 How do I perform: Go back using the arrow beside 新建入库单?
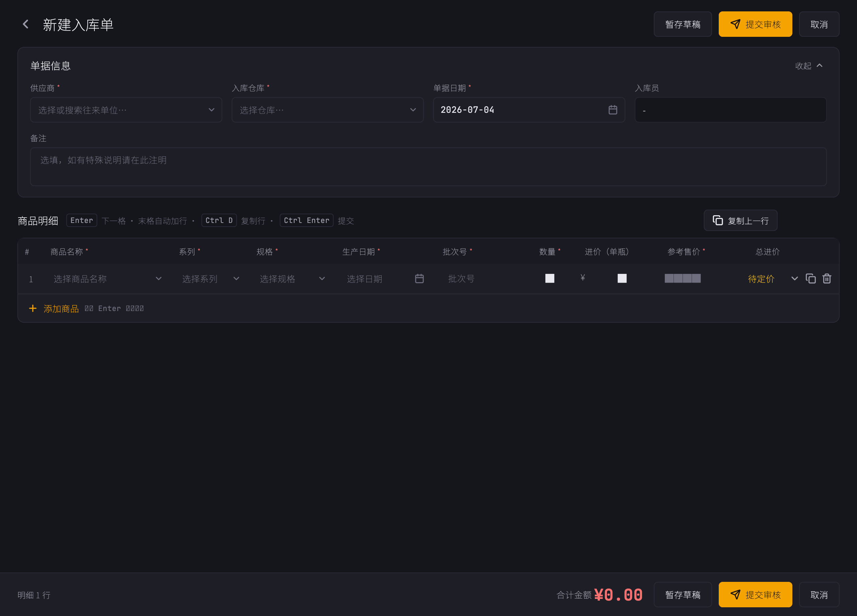point(25,24)
